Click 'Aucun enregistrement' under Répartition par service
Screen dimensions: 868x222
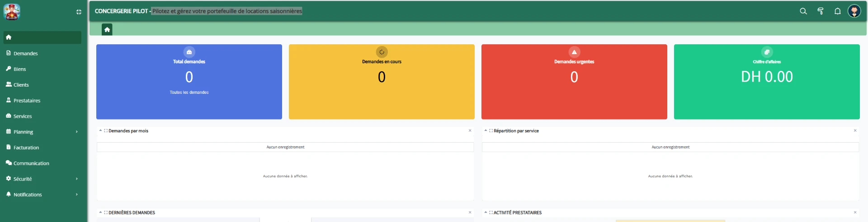[x=670, y=147]
